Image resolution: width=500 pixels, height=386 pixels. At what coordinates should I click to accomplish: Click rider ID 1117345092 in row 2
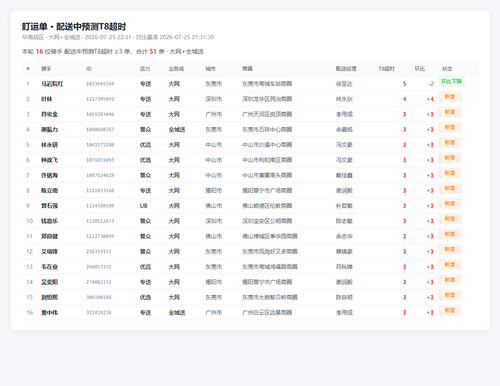point(100,99)
